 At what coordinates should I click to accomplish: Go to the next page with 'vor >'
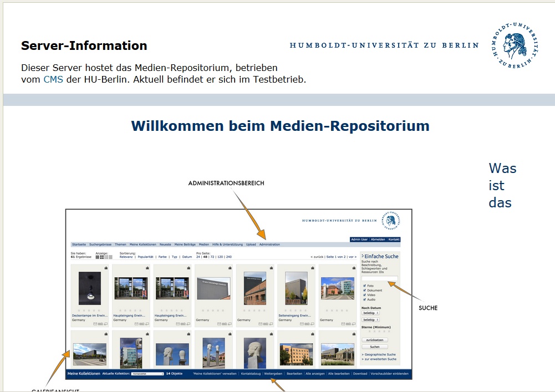pos(353,257)
